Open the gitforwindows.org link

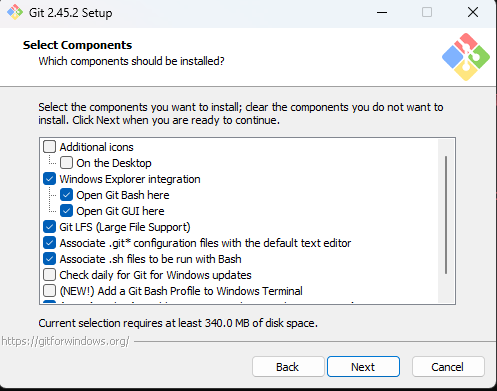[65, 341]
